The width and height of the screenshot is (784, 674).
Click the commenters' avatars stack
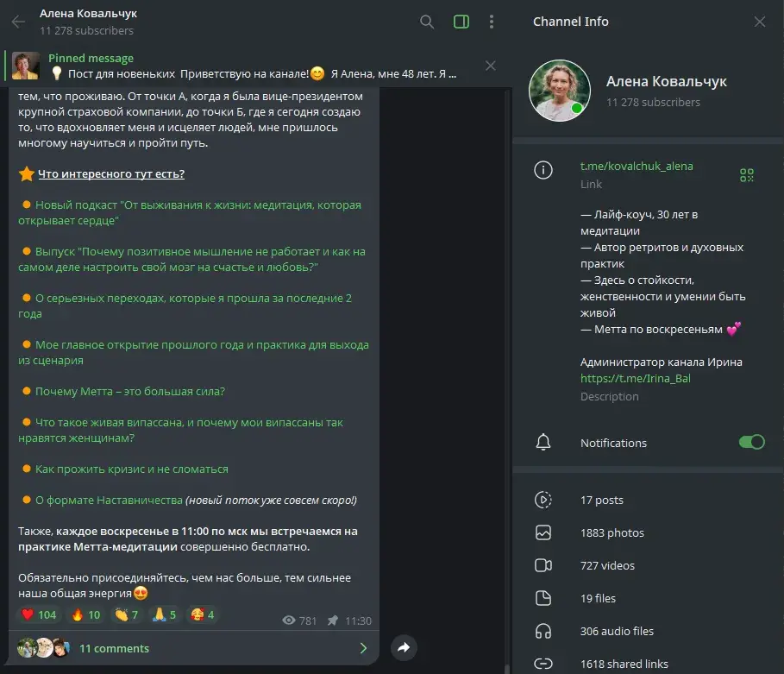(x=43, y=648)
